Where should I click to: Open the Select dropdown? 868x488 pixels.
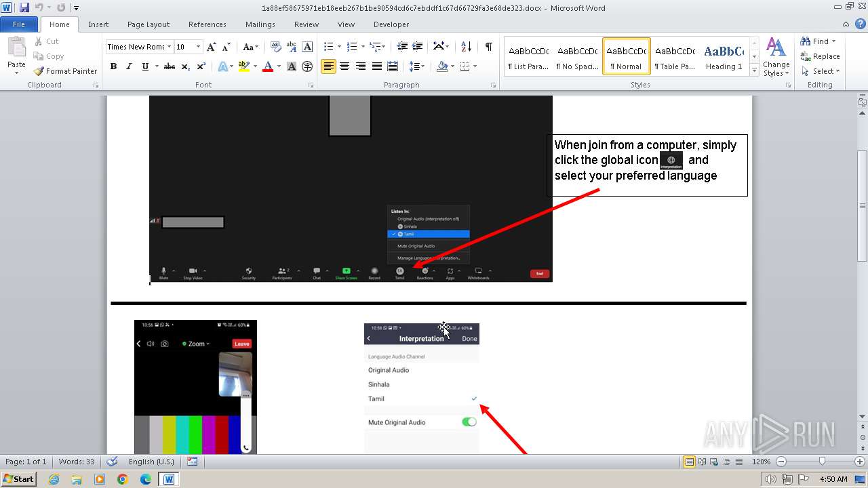[x=821, y=71]
